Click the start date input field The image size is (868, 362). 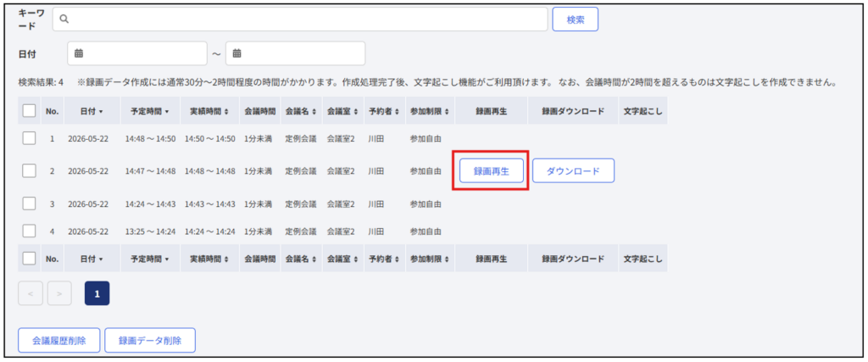(137, 53)
